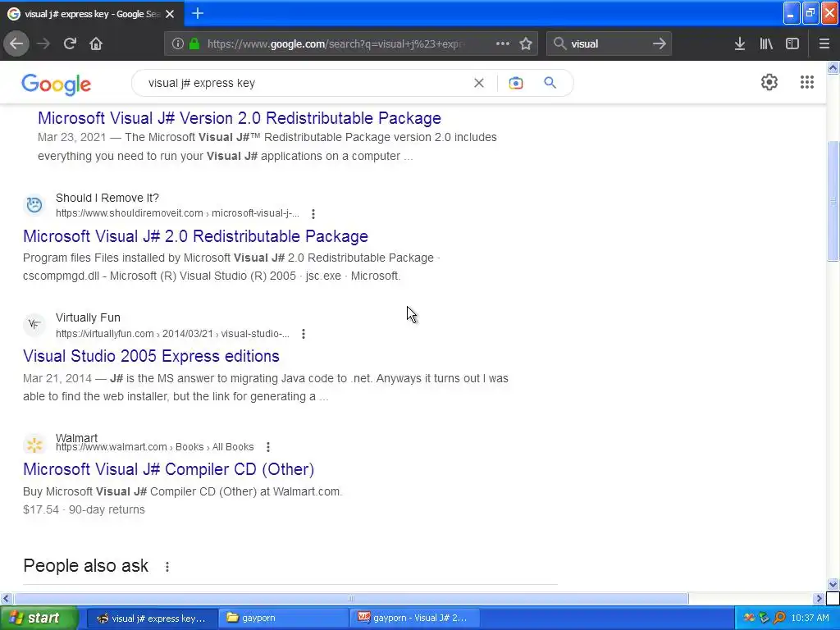Go back to the previous page
Image resolution: width=840 pixels, height=630 pixels.
(x=16, y=44)
